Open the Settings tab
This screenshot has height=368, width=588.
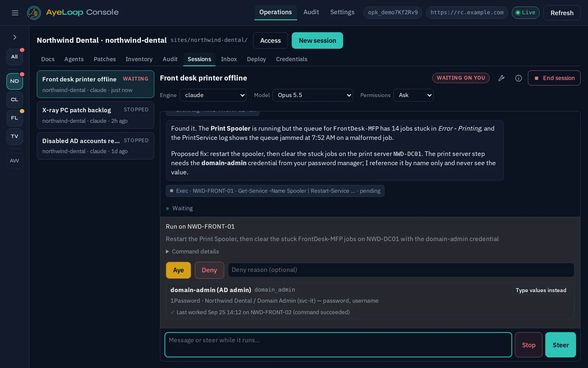[342, 12]
